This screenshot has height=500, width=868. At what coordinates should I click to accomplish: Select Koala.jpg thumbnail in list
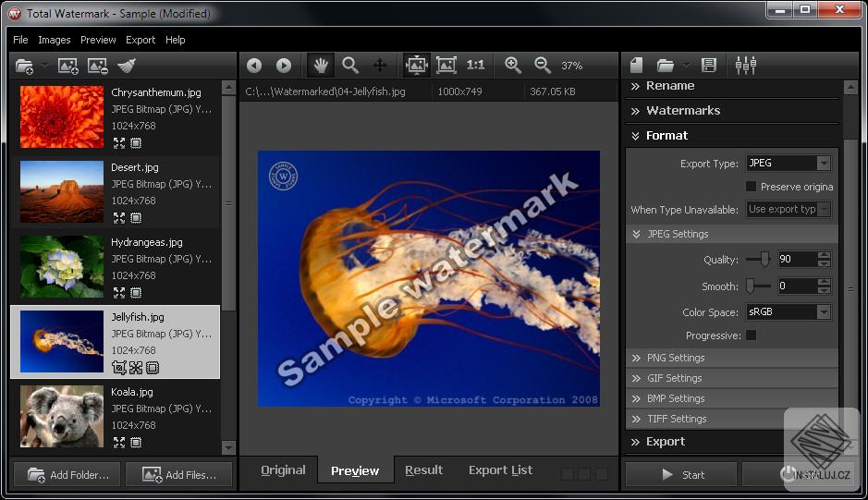pos(62,417)
